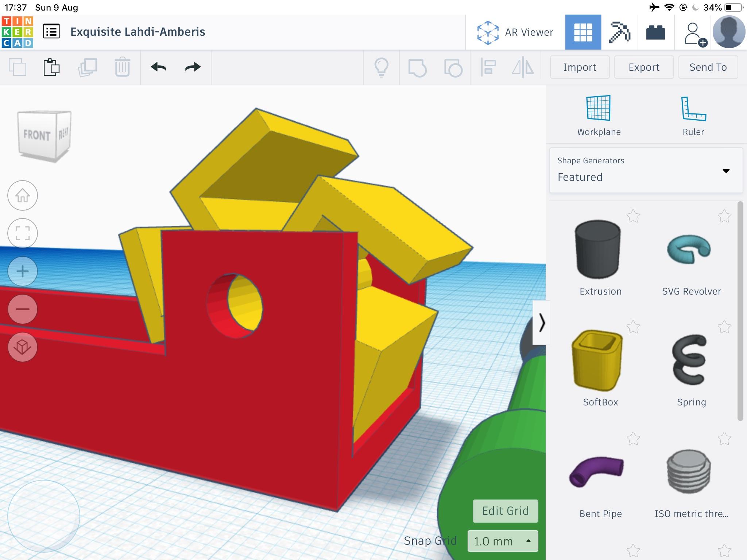Fit all in view icon

(x=23, y=233)
